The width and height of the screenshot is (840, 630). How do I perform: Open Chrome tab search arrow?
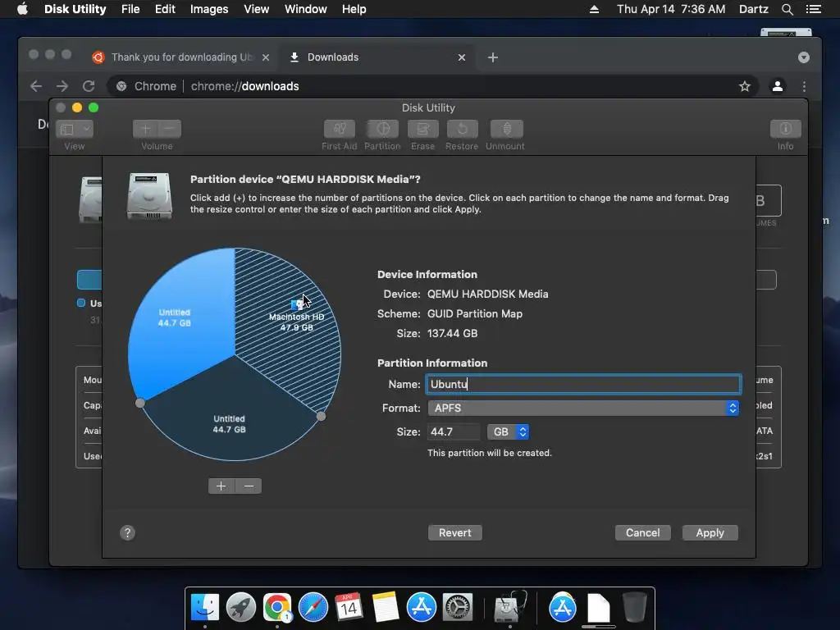pyautogui.click(x=804, y=57)
